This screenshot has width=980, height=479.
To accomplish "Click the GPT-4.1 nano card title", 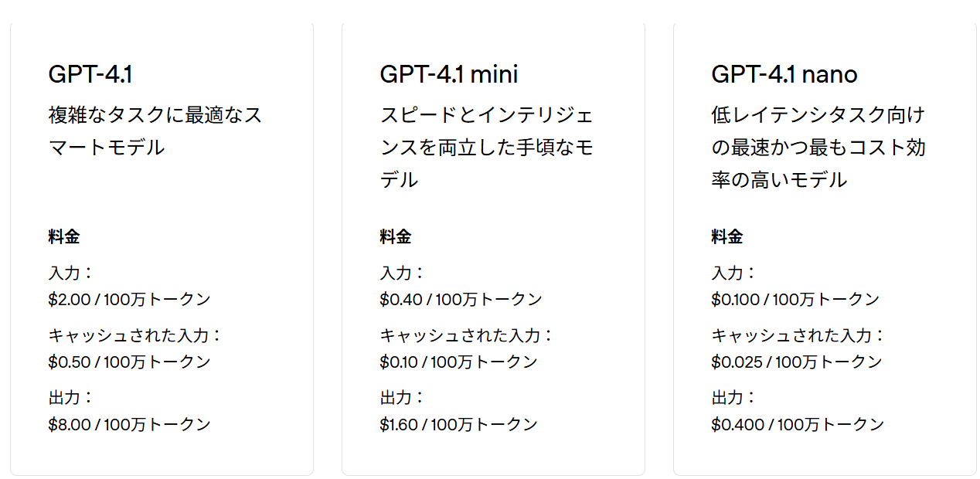I will (x=784, y=74).
